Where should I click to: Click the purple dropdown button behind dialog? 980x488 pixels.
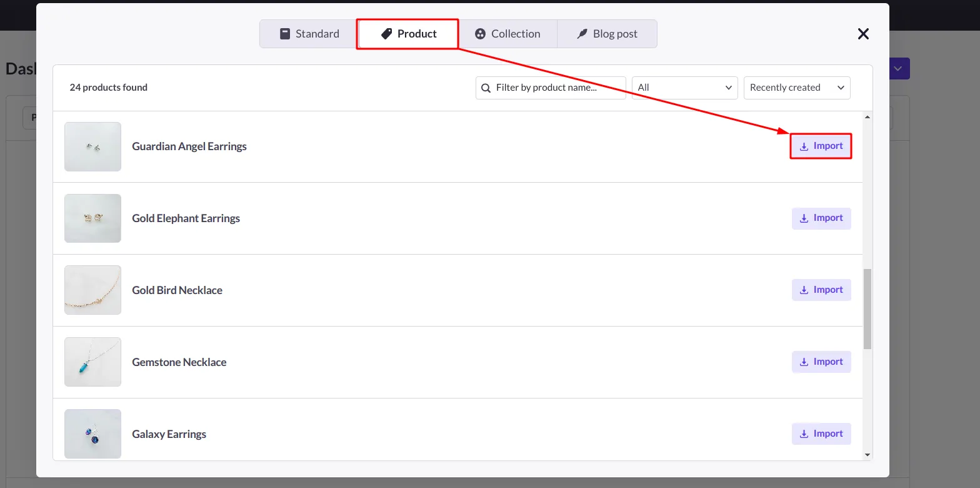tap(899, 69)
